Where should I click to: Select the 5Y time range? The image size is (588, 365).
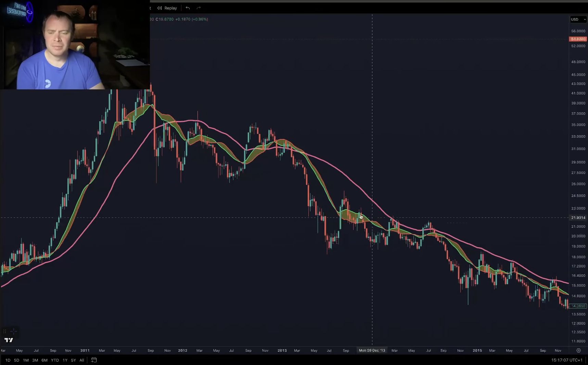(x=73, y=360)
